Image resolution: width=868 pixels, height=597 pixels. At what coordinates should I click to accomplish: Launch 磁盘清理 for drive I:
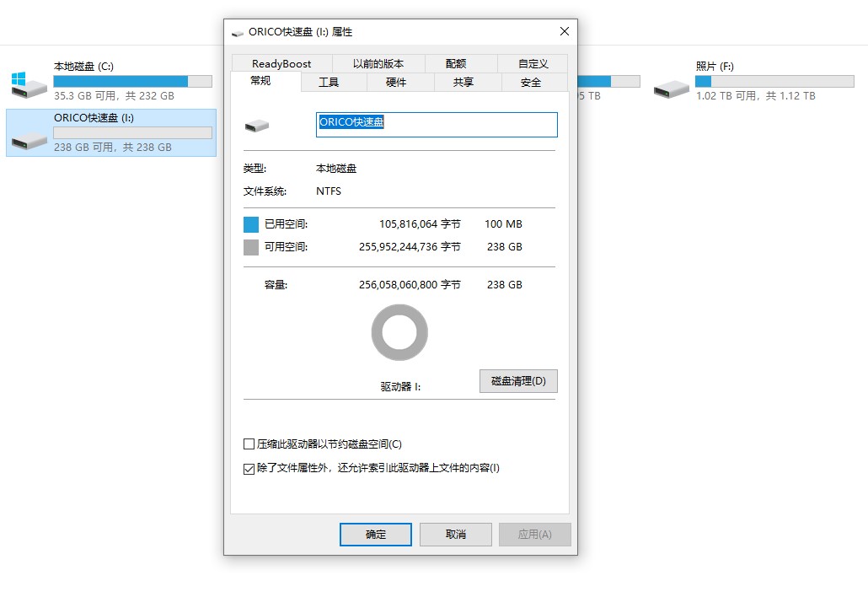518,380
